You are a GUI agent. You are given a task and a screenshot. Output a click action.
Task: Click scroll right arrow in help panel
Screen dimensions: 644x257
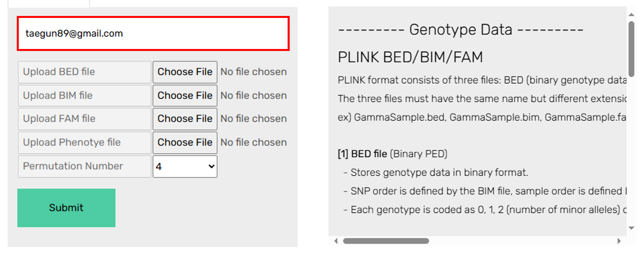click(619, 241)
